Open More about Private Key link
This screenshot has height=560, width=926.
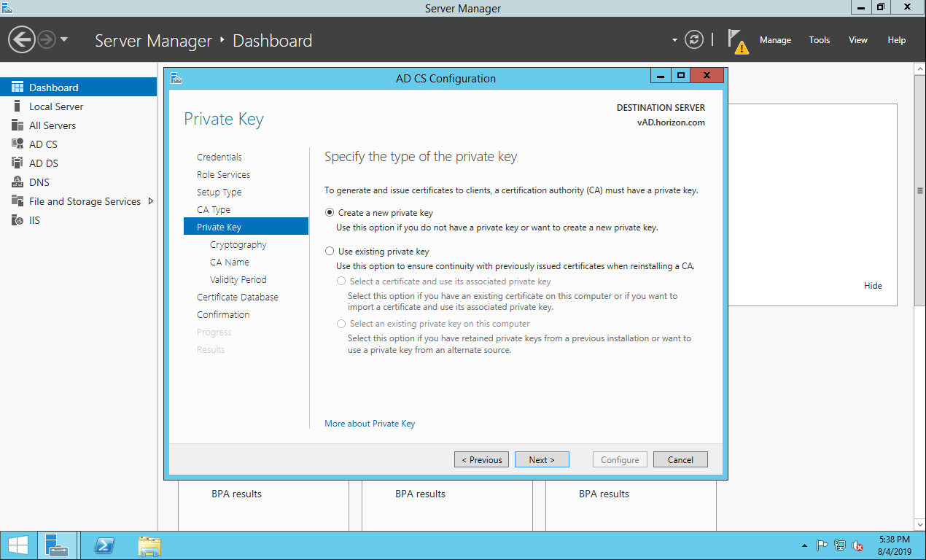[x=370, y=424]
